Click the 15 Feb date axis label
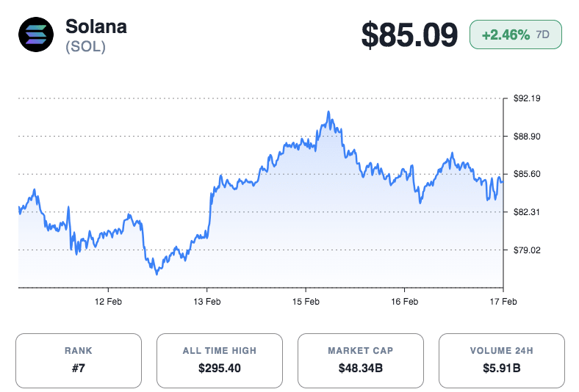The image size is (579, 392). point(306,302)
